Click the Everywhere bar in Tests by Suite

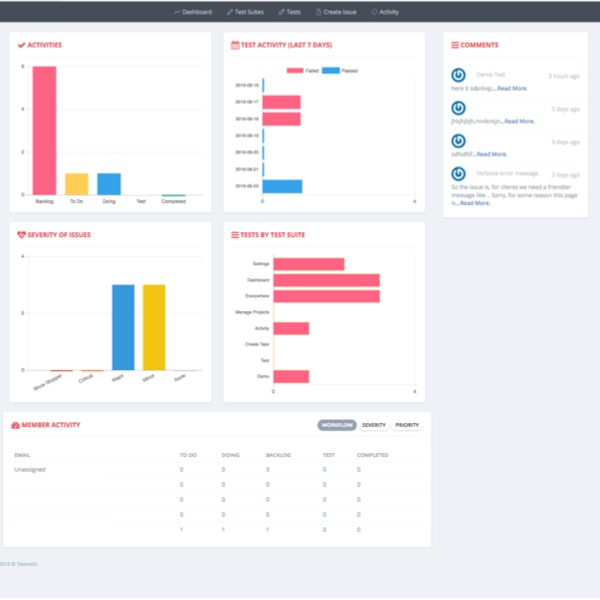[326, 296]
